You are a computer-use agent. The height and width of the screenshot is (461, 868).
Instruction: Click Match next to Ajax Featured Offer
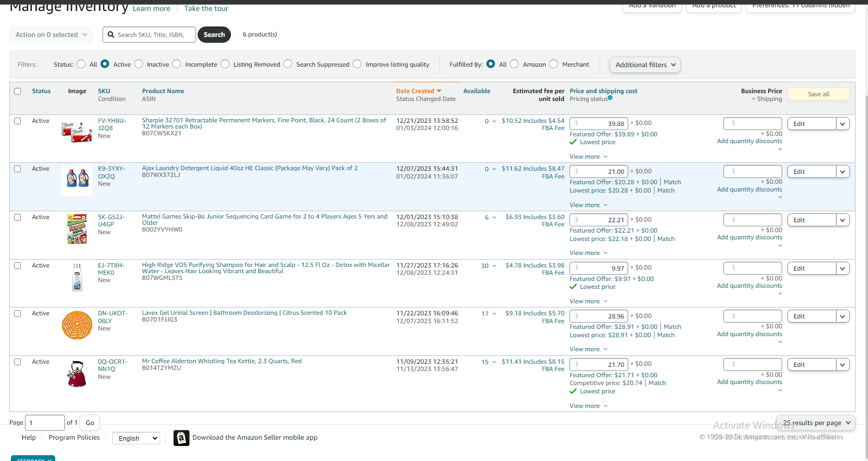click(672, 182)
